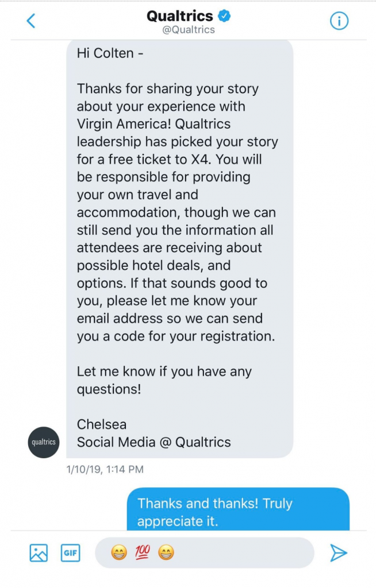Tap the 'Chelsea' signature name
This screenshot has height=588, width=376.
click(101, 424)
